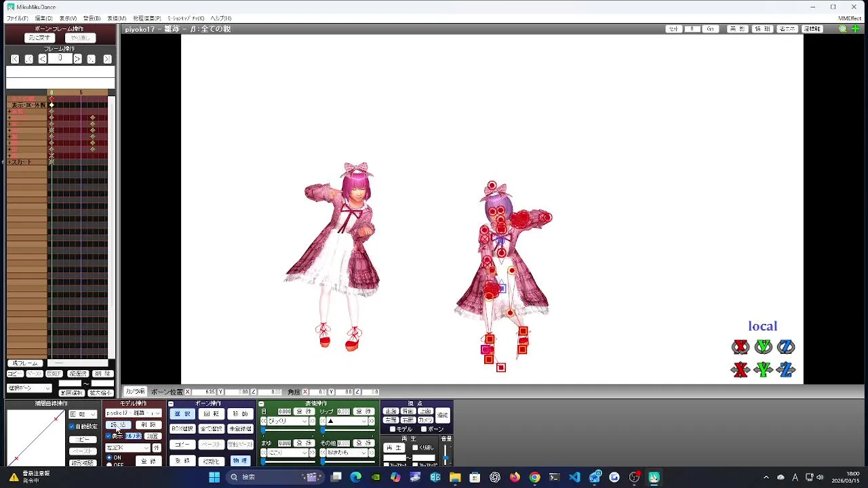Step forward one frame
Image resolution: width=868 pixels, height=488 pixels.
point(77,59)
